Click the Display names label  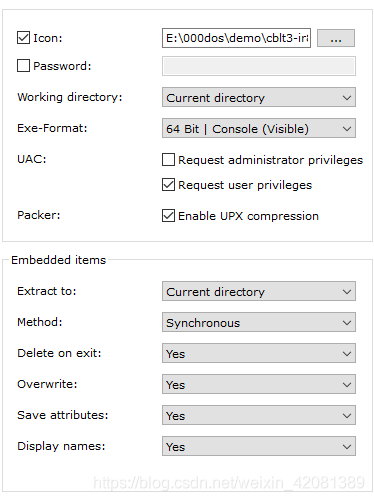coord(61,446)
